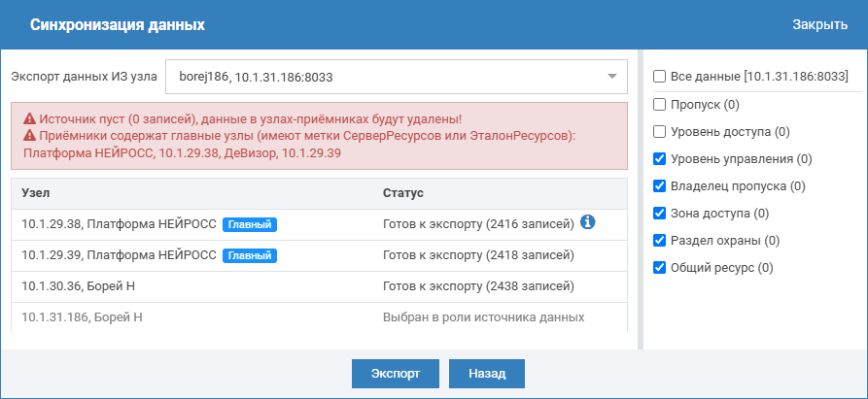Click warning line naming Платформа НЕЙРОСС, 10.1.29.38
868x399 pixels.
(x=182, y=153)
